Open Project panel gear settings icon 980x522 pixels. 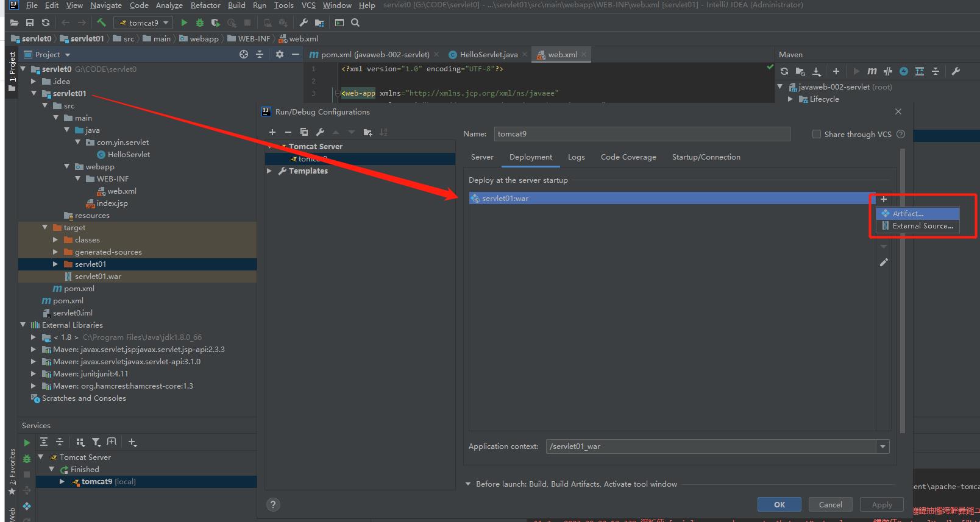point(280,54)
